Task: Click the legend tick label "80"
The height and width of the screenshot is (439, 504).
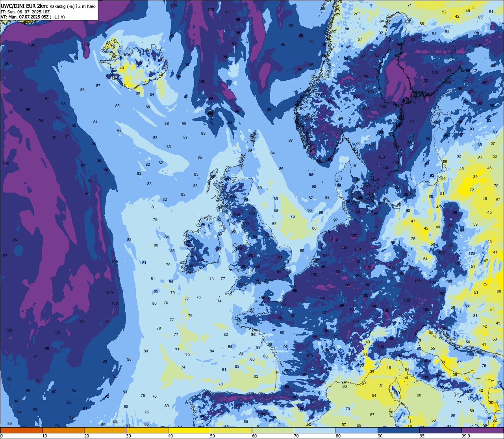Action: (x=338, y=436)
